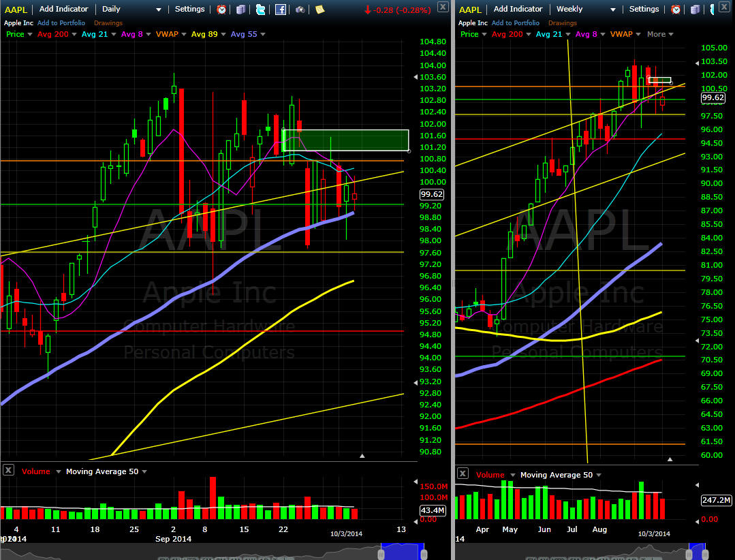Share Daily chart via Facebook icon
This screenshot has height=560, width=735.
point(281,10)
